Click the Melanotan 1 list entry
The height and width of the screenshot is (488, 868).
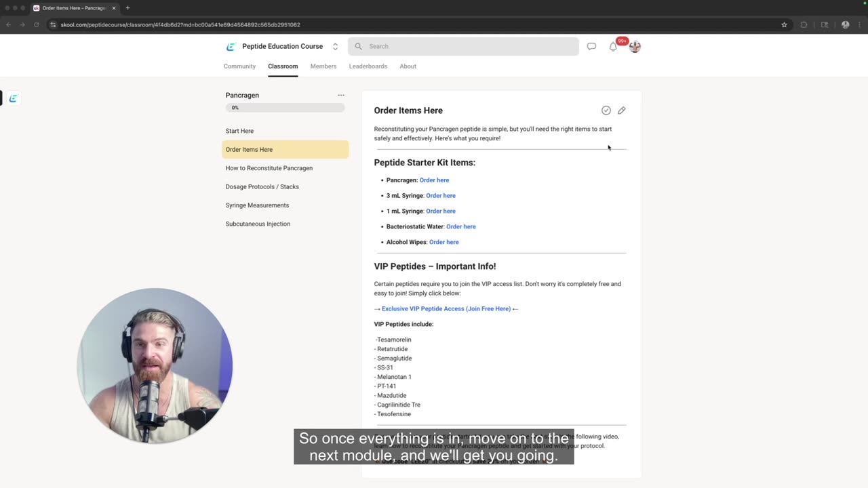393,377
